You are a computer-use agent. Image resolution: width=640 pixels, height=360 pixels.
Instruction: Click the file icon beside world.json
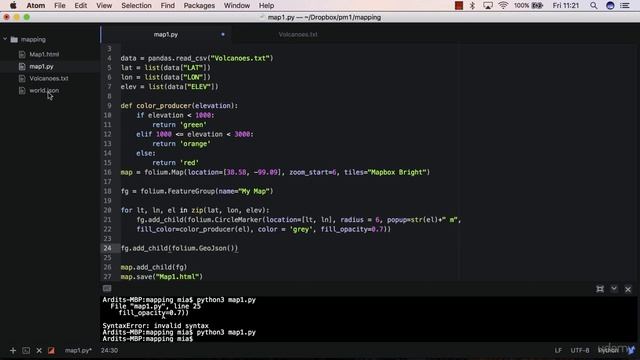tap(22, 90)
